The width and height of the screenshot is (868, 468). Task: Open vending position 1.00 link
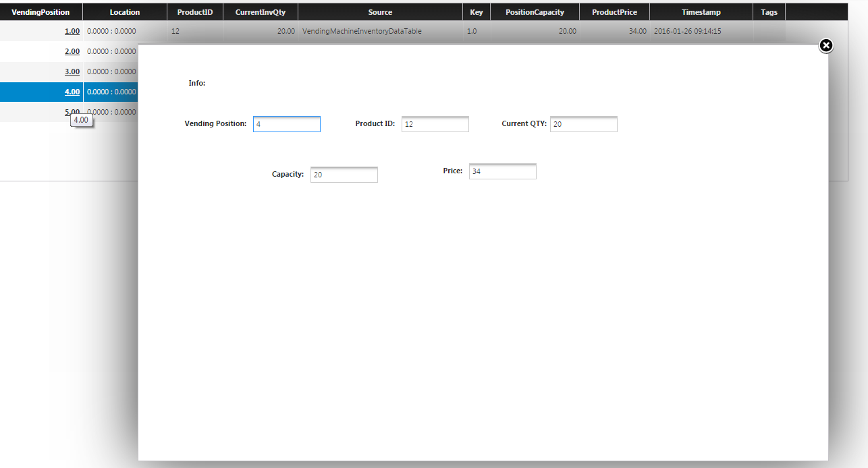(72, 31)
